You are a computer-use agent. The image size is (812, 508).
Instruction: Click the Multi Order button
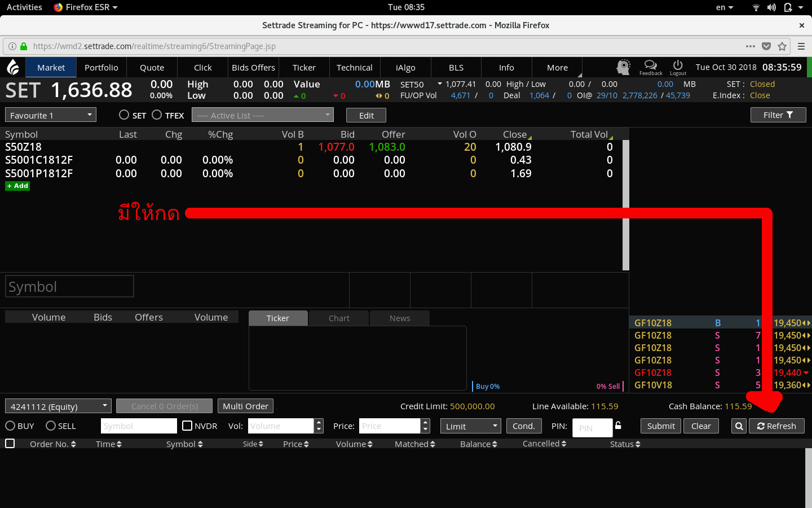pos(245,406)
